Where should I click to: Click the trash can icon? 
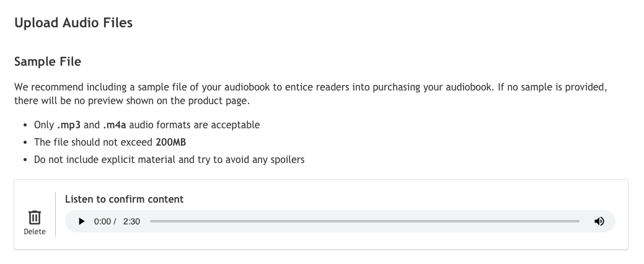35,217
